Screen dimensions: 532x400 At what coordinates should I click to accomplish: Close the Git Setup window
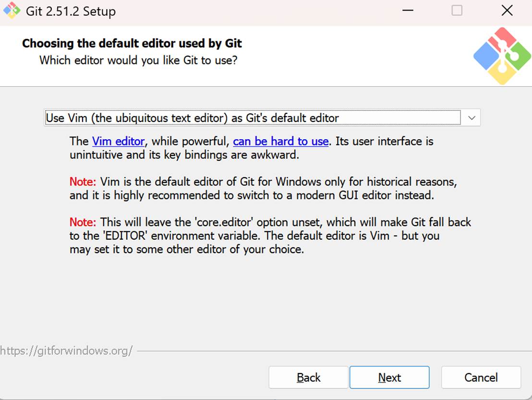click(x=507, y=11)
